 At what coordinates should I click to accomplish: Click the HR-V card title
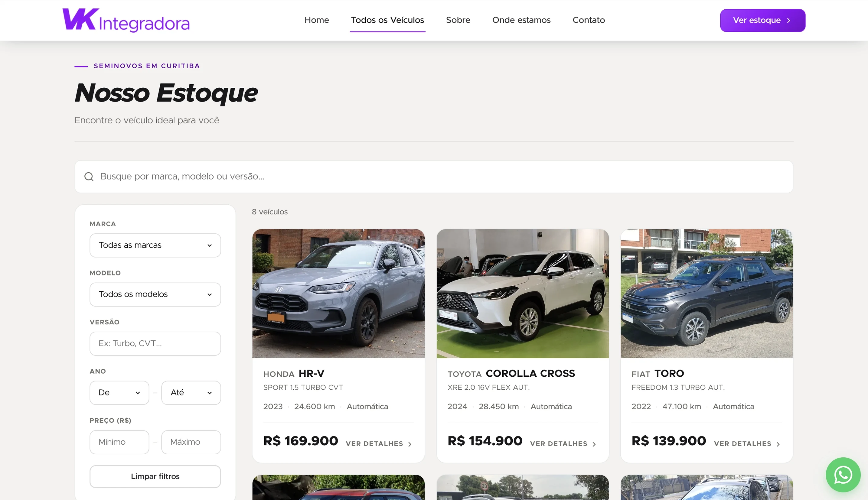coord(312,373)
